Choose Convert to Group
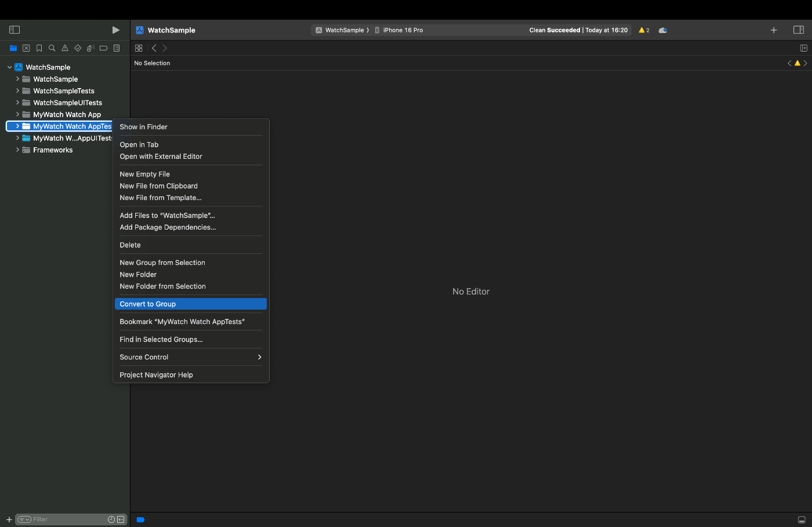This screenshot has width=812, height=527. click(191, 304)
